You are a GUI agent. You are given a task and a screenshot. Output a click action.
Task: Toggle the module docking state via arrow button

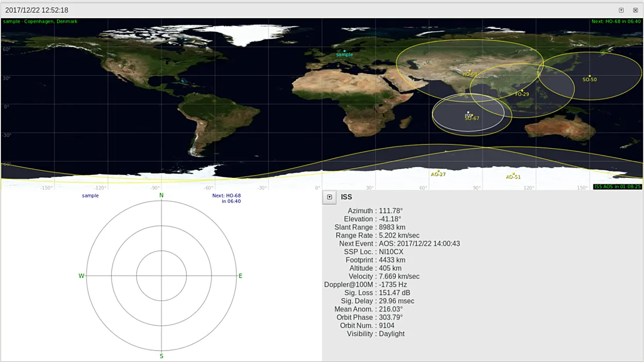621,10
